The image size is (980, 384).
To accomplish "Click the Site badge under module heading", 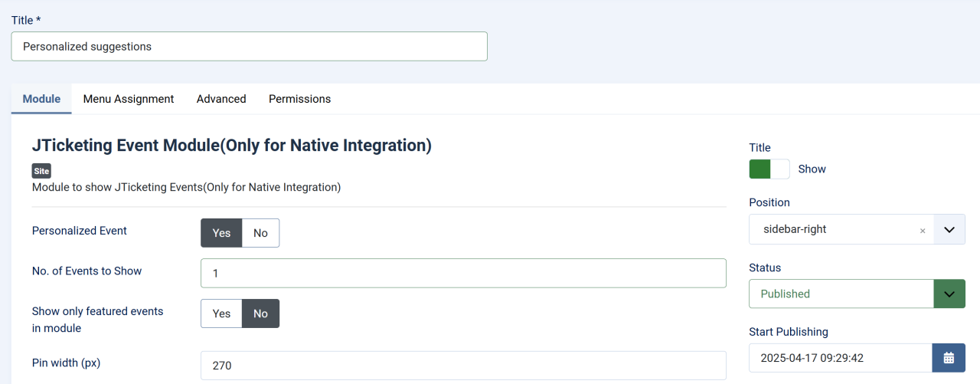I will point(41,172).
